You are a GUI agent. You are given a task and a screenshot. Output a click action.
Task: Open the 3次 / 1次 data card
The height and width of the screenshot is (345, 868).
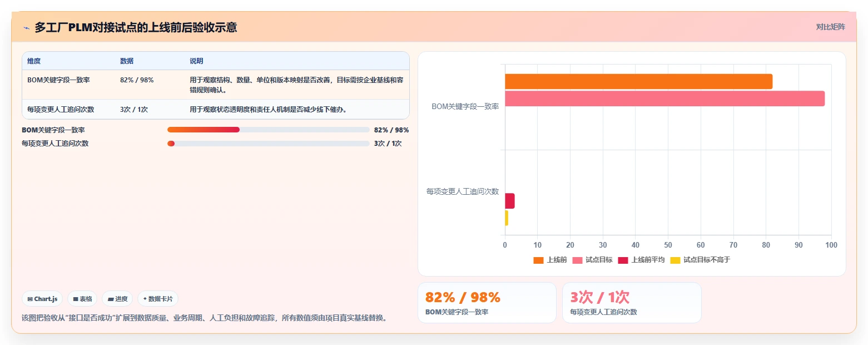pos(632,303)
